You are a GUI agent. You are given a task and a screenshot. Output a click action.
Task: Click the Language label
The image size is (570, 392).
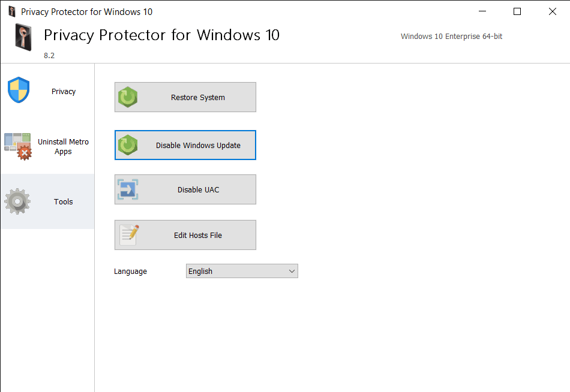tap(131, 272)
